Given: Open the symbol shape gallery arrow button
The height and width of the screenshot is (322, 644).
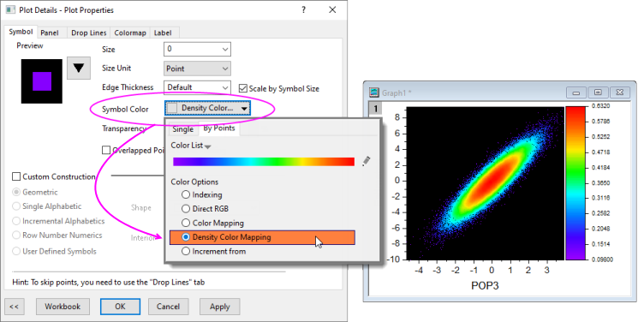Looking at the screenshot, I should pyautogui.click(x=79, y=69).
